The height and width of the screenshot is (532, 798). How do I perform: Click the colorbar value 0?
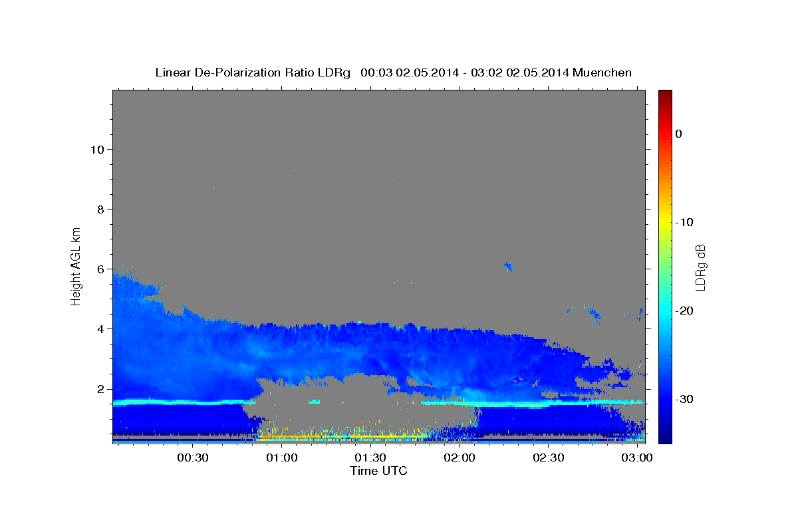679,134
